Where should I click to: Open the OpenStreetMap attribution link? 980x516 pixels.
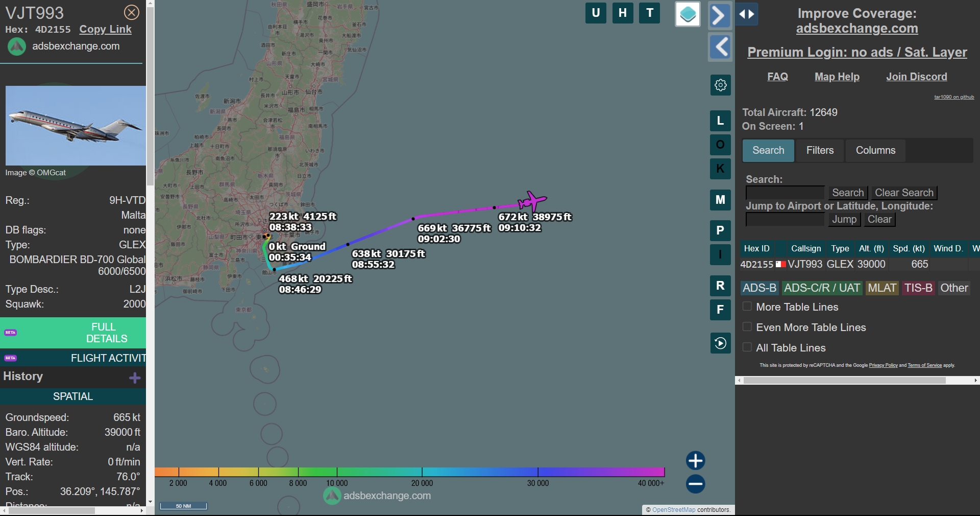(x=673, y=510)
